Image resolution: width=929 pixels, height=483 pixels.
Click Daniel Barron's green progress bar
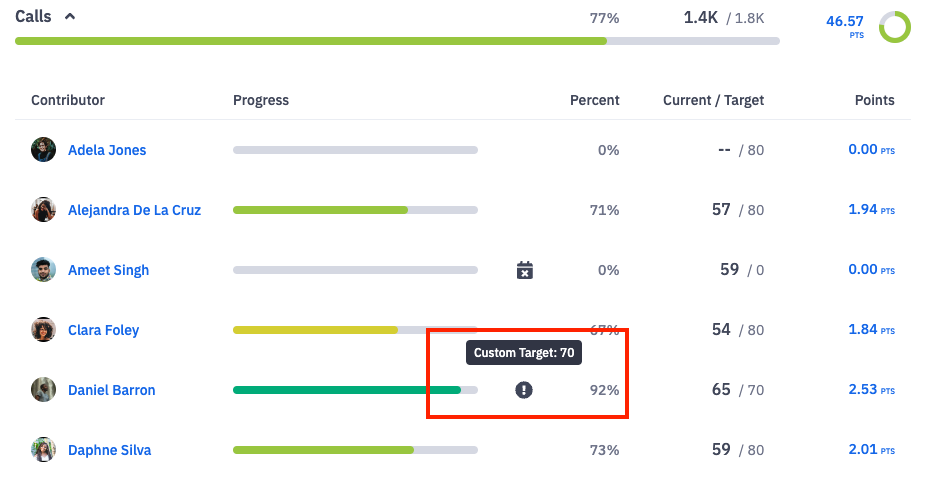[x=346, y=390]
